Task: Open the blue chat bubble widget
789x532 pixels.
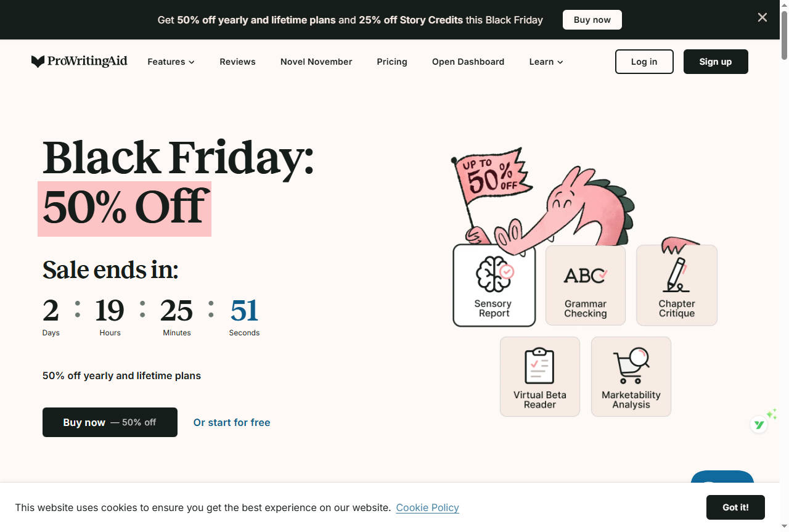Action: click(x=722, y=477)
